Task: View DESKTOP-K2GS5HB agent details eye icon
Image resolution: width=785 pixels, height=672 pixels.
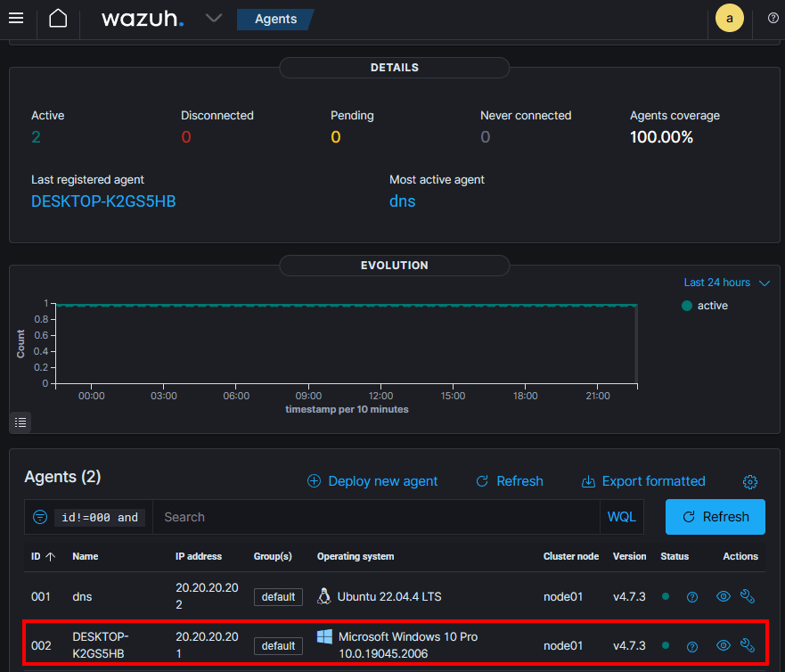Action: point(724,645)
